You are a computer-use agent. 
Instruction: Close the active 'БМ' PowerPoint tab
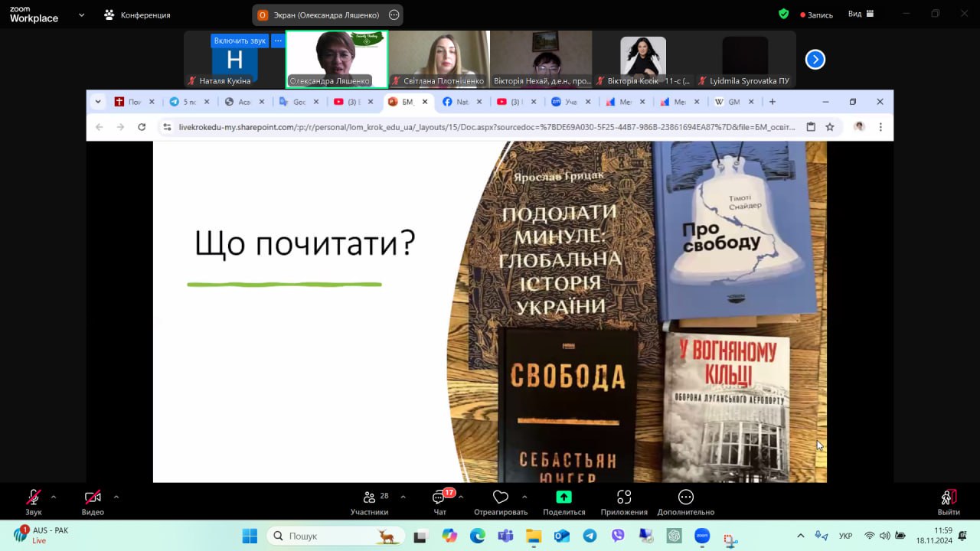point(425,102)
